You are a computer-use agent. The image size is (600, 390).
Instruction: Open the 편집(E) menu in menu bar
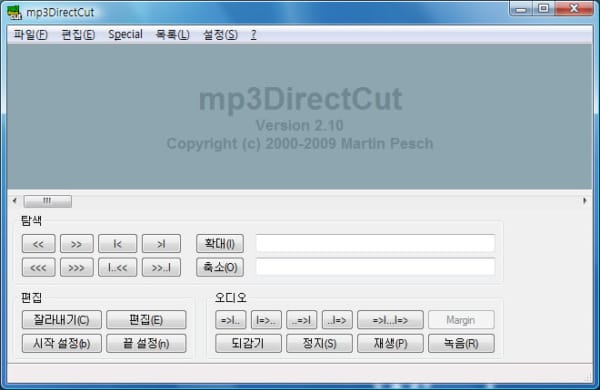pyautogui.click(x=78, y=35)
